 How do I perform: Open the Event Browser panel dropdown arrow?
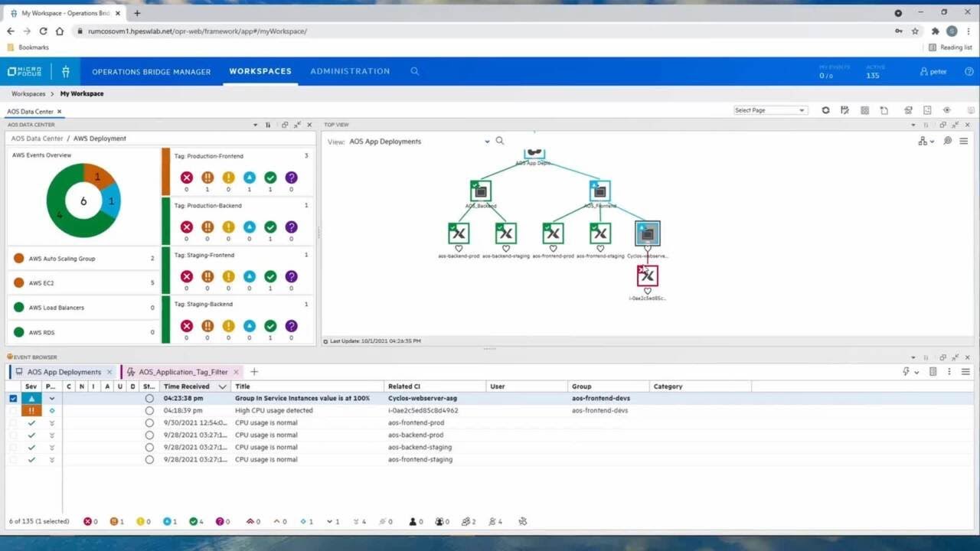click(913, 357)
